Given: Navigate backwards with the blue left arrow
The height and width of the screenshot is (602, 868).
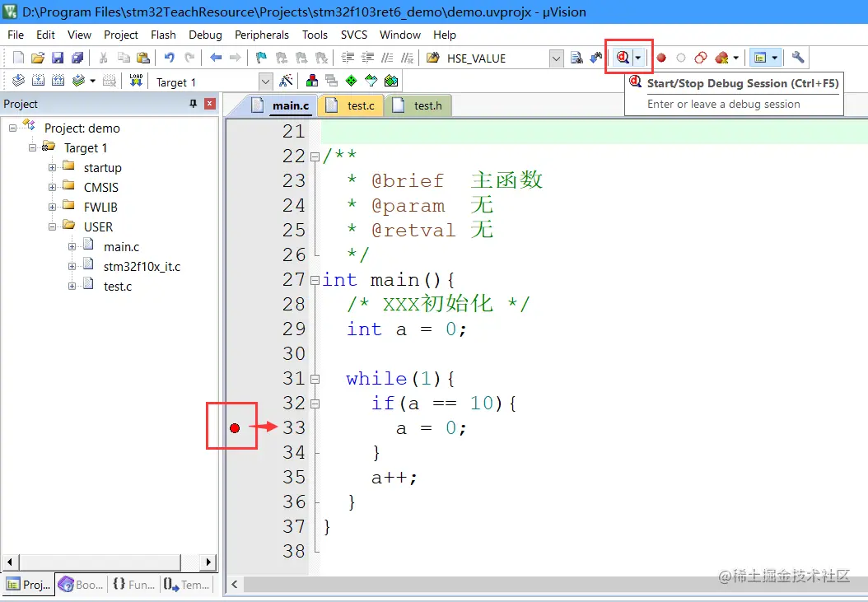Looking at the screenshot, I should [216, 58].
